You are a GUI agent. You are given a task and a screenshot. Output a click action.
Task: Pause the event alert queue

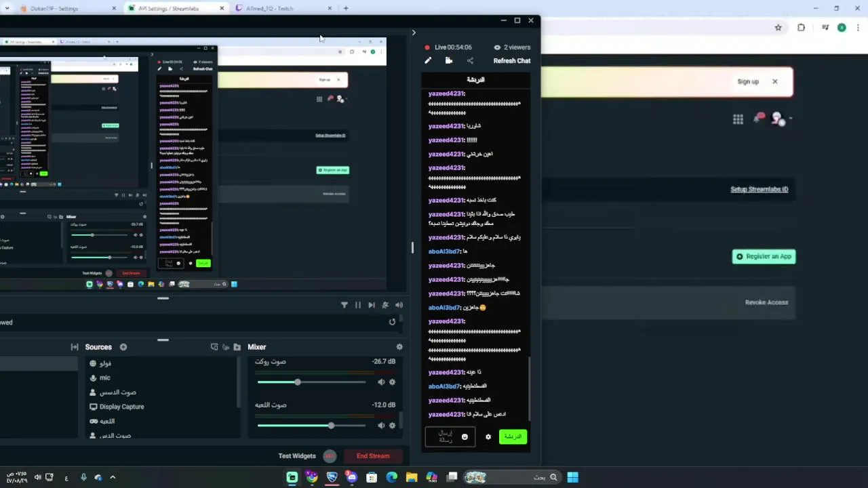coord(358,305)
